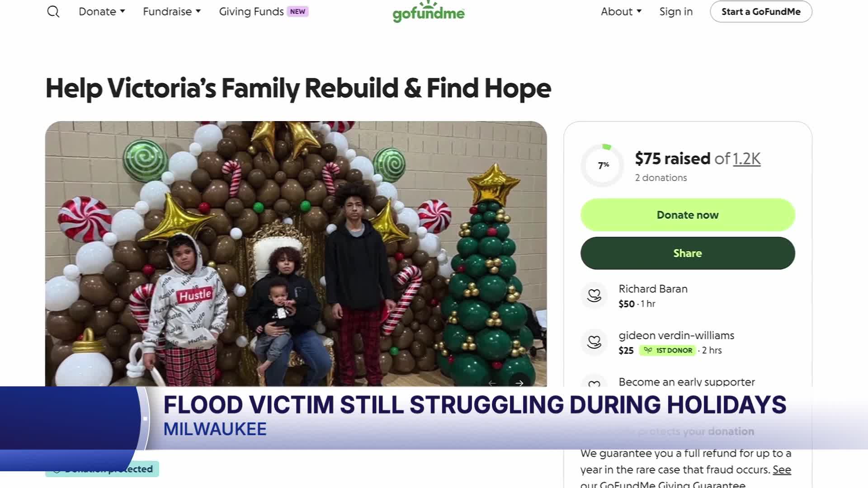Viewport: 868px width, 488px height.
Task: Expand the Fundraise dropdown menu
Action: [172, 12]
